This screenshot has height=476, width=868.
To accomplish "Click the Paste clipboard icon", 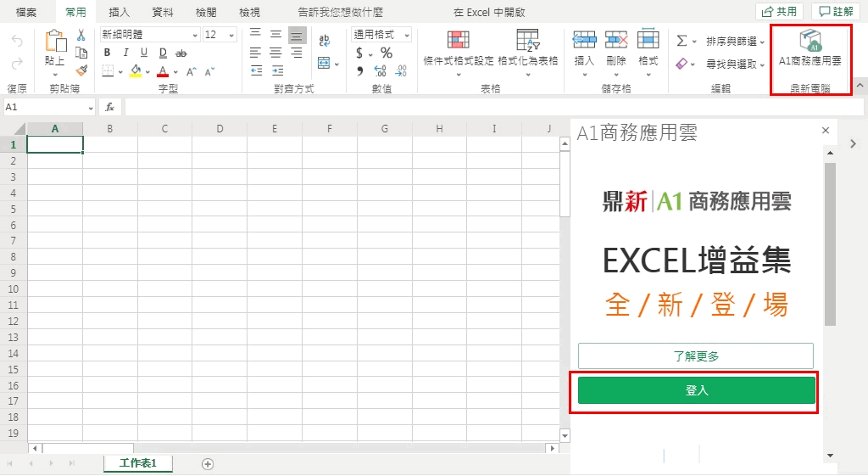I will tap(55, 41).
